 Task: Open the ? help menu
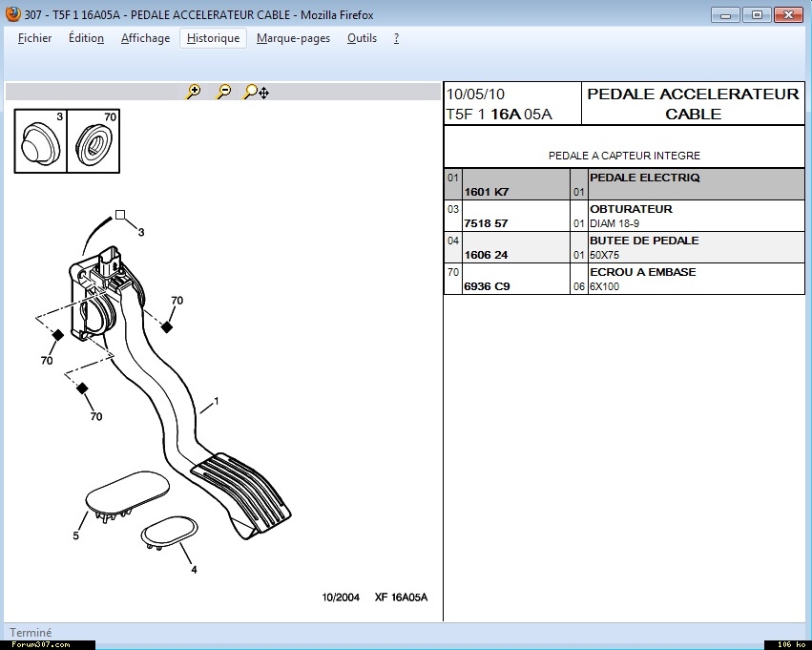[x=396, y=38]
